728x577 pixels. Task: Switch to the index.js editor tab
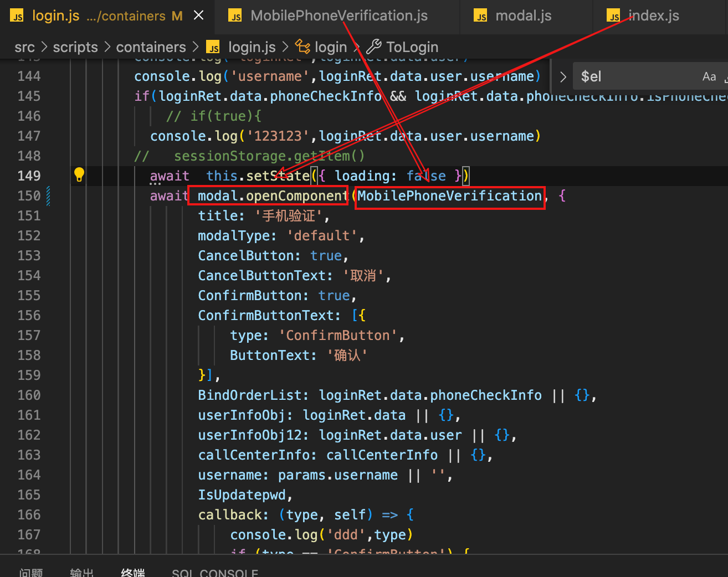click(654, 16)
